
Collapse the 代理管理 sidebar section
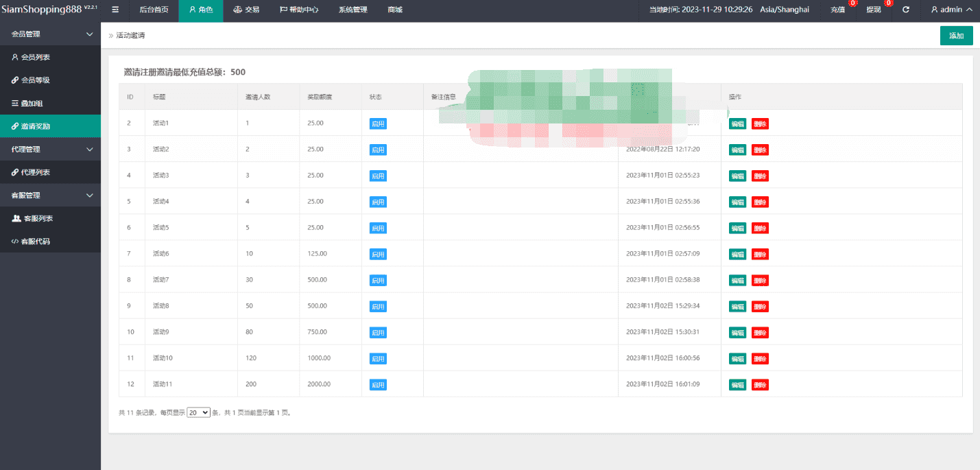(x=89, y=149)
